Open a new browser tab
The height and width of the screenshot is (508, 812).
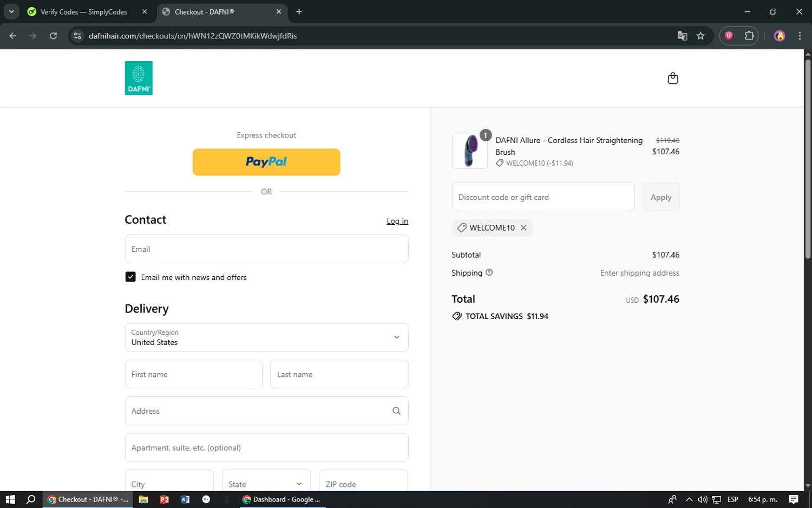(299, 11)
